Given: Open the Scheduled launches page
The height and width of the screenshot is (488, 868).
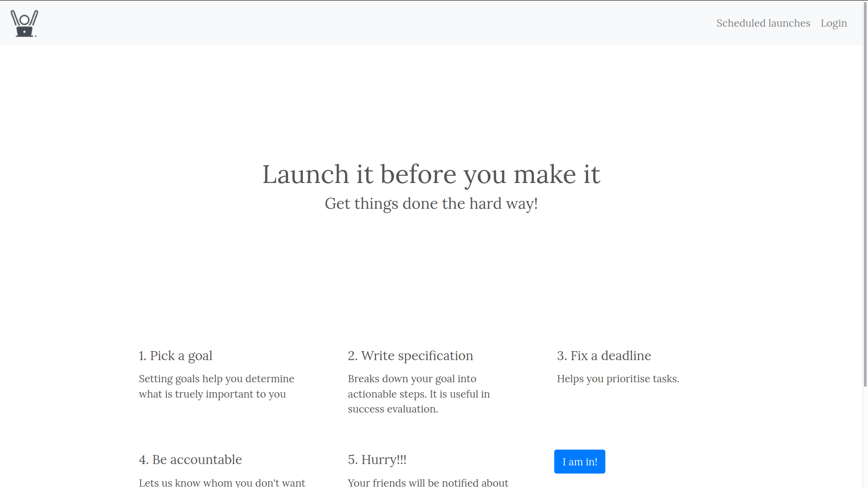Looking at the screenshot, I should coord(763,23).
